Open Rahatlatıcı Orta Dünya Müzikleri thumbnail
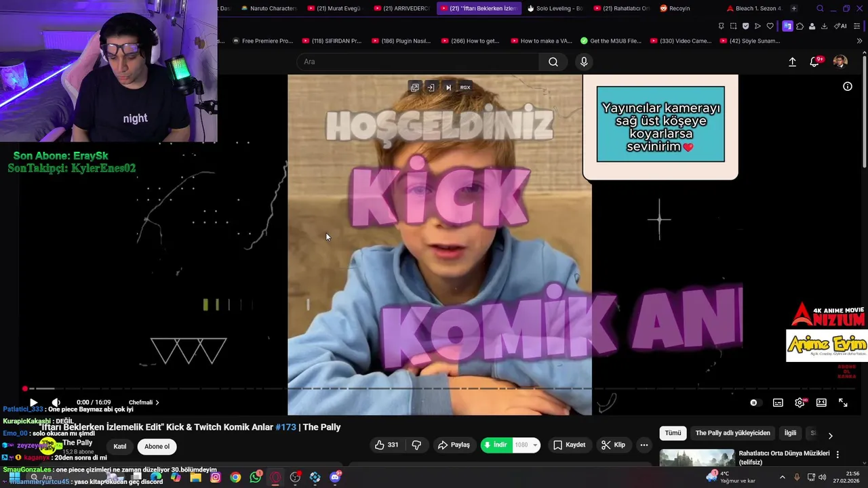 point(697,458)
